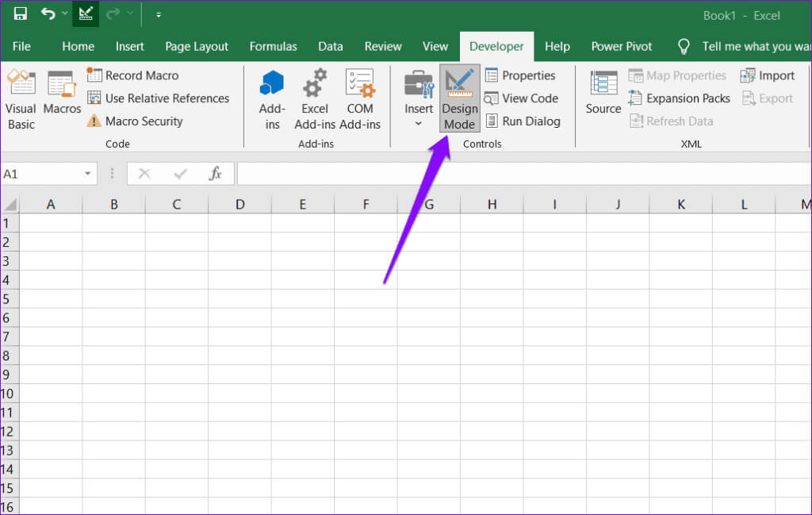Select column H header
The image size is (812, 515).
coord(492,204)
